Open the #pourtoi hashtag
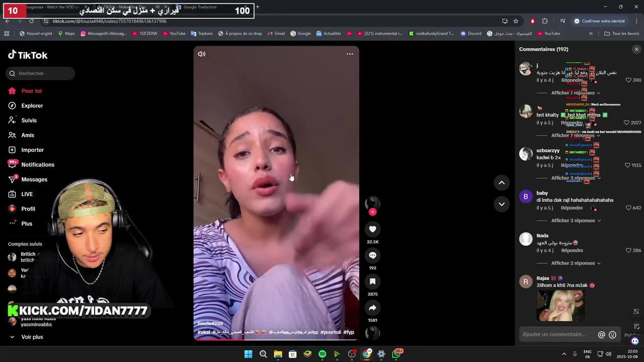 [x=331, y=332]
